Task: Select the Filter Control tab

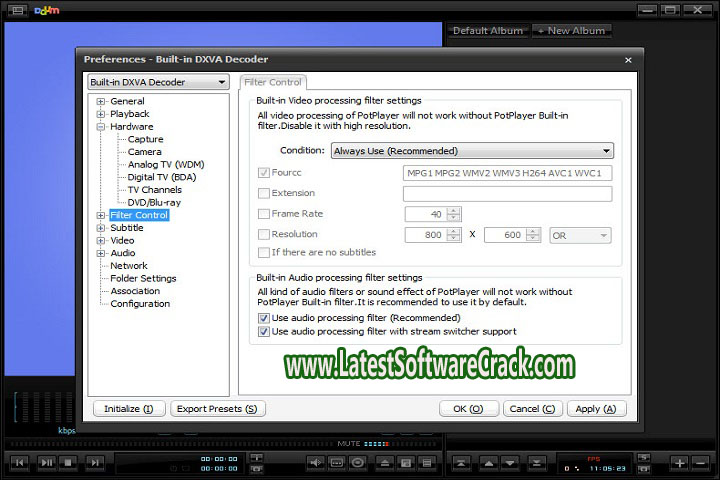Action: pyautogui.click(x=274, y=82)
